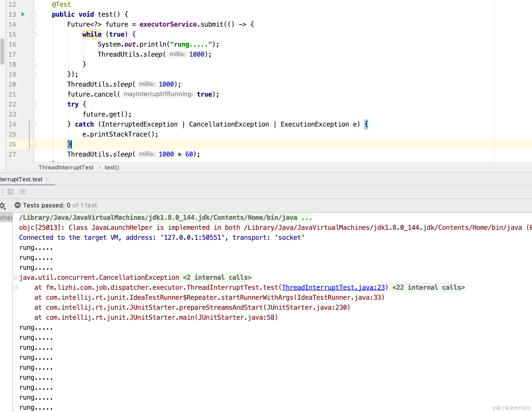
Task: Select the ThreadInterruptTest breadcrumb
Action: pyautogui.click(x=66, y=167)
